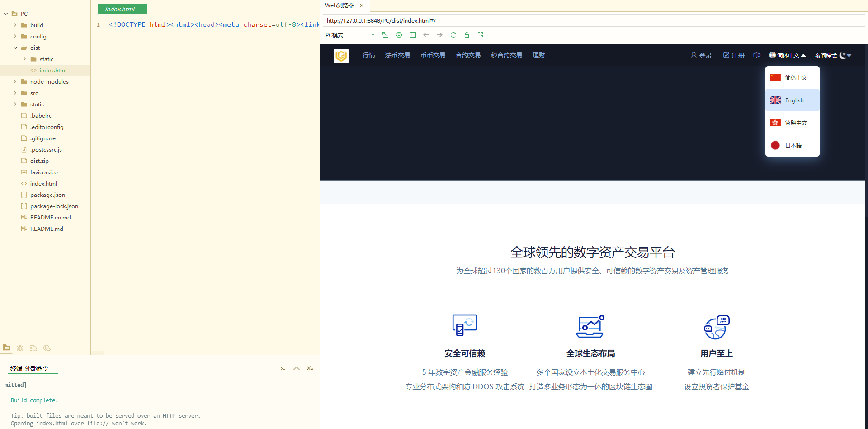Open the browser settings gear icon
The image size is (868, 429).
coord(399,35)
